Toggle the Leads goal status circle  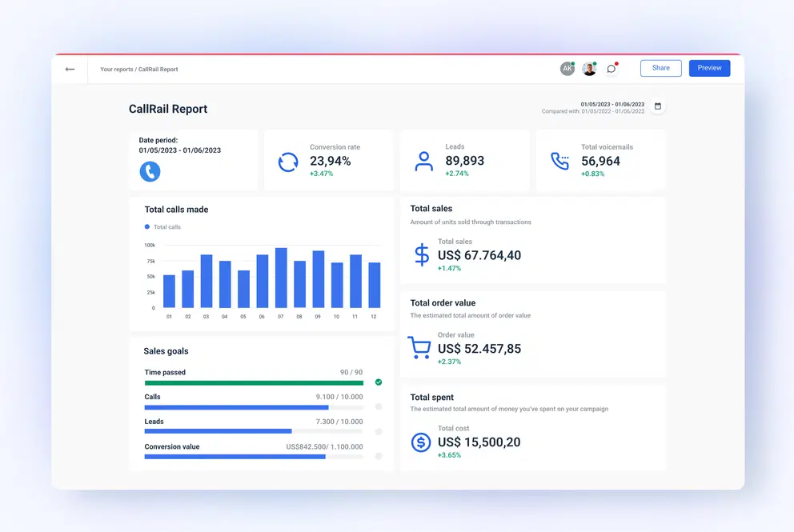point(379,431)
